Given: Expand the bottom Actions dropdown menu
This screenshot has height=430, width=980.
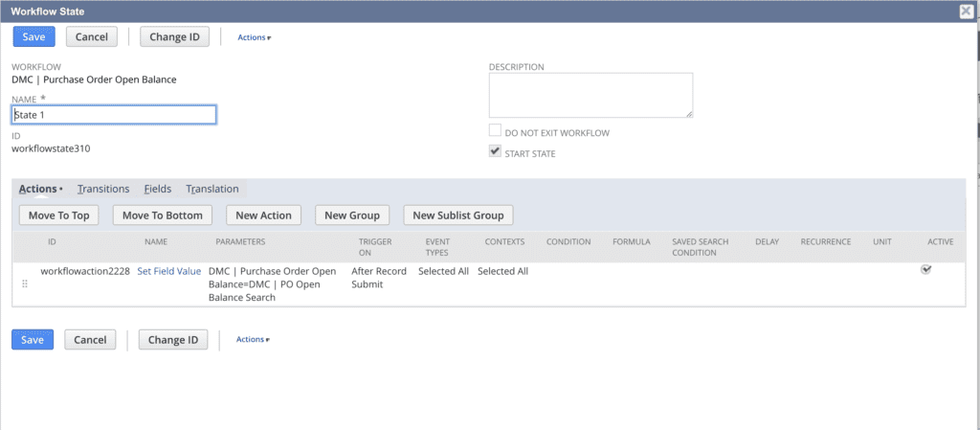Looking at the screenshot, I should (x=254, y=339).
